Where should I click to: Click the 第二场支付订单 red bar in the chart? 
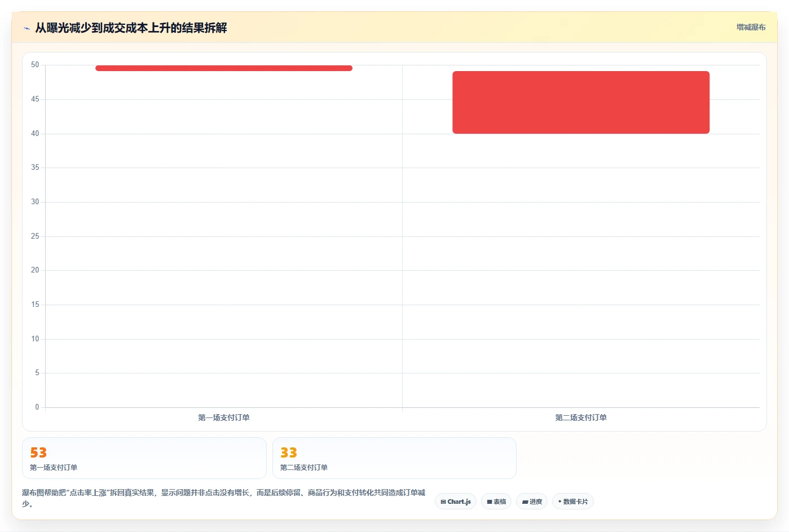pyautogui.click(x=581, y=102)
